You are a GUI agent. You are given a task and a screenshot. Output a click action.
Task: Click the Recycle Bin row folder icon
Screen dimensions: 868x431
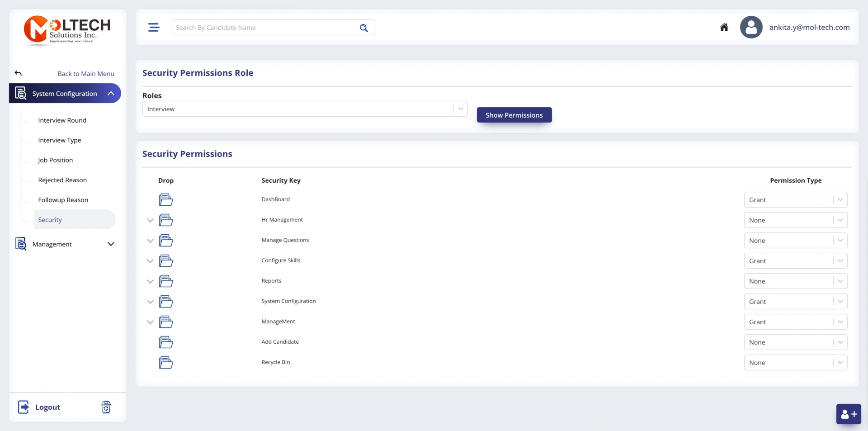pyautogui.click(x=166, y=362)
